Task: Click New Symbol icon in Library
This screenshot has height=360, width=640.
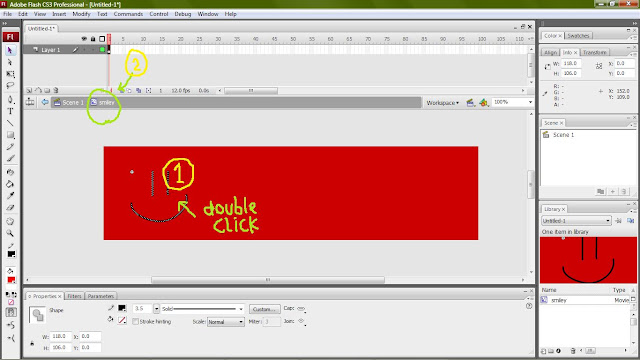Action: (544, 351)
